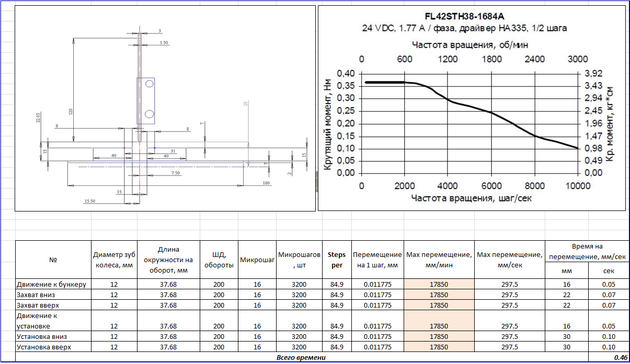Screen dimensions: 630x364
Task: Select highlighted 17850 cell in 'Захват вниз' row
Action: [439, 295]
